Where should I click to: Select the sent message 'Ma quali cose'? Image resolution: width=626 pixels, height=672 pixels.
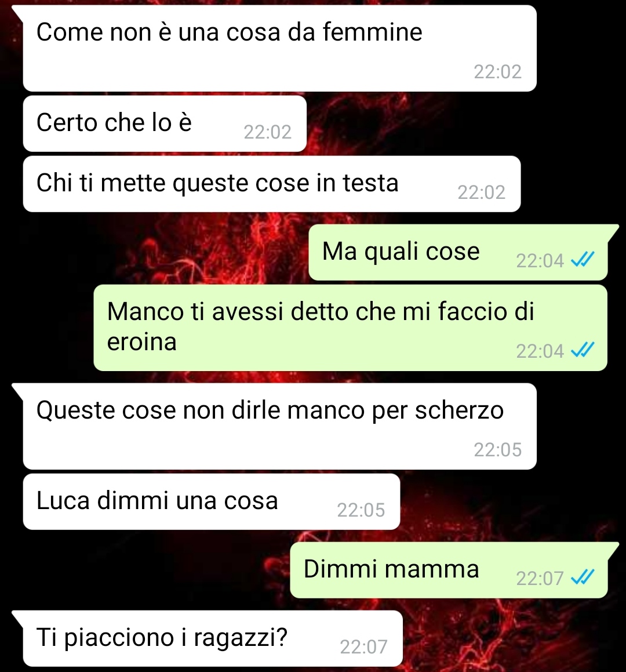[x=458, y=252]
